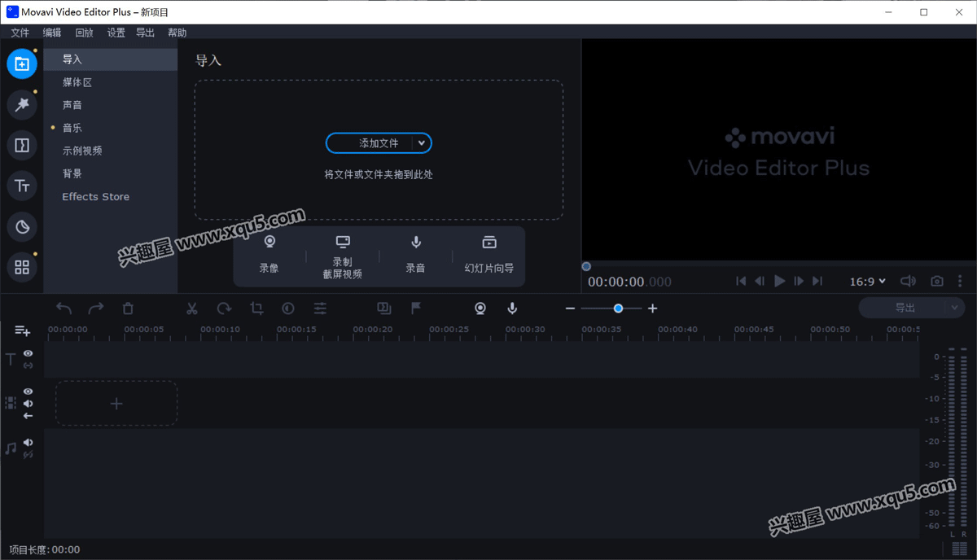Open the Transitions panel icon
The image size is (977, 560).
(22, 145)
